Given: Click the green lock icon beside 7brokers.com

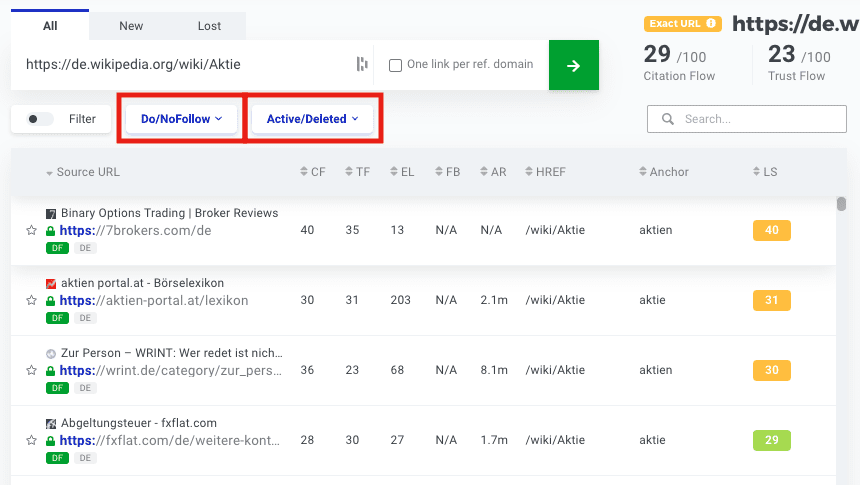Looking at the screenshot, I should pos(50,231).
